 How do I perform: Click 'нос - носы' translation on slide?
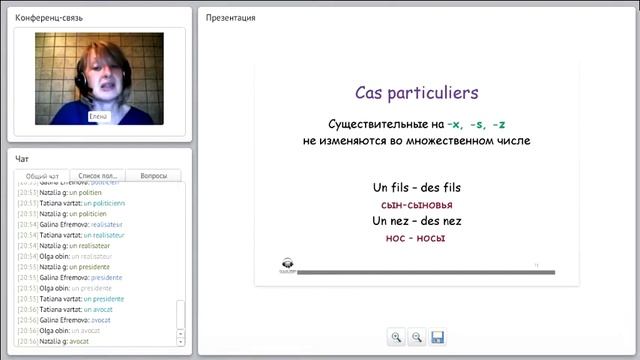coord(416,238)
